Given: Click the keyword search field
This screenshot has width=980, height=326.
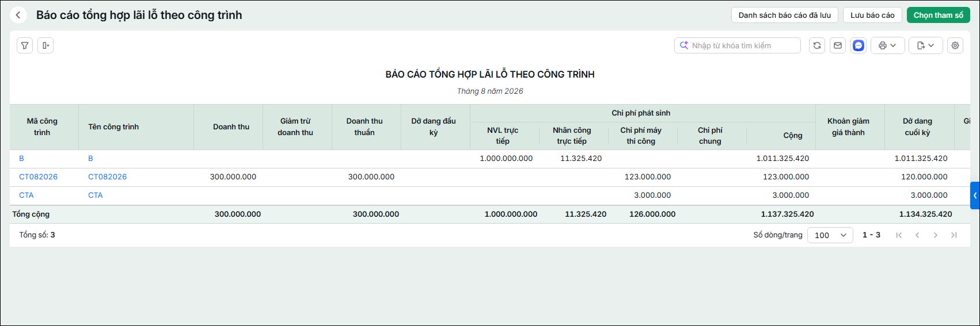Looking at the screenshot, I should (738, 45).
